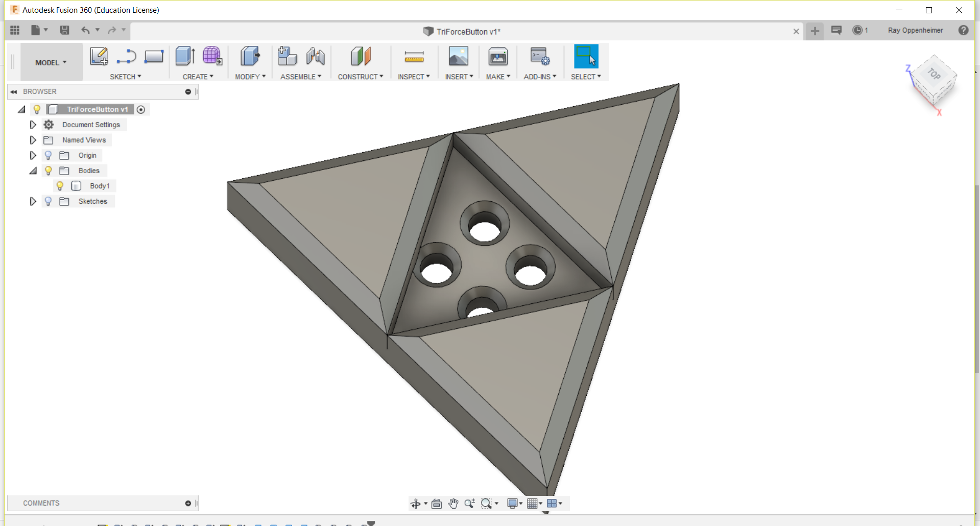
Task: Open the MODIFY menu
Action: [250, 77]
